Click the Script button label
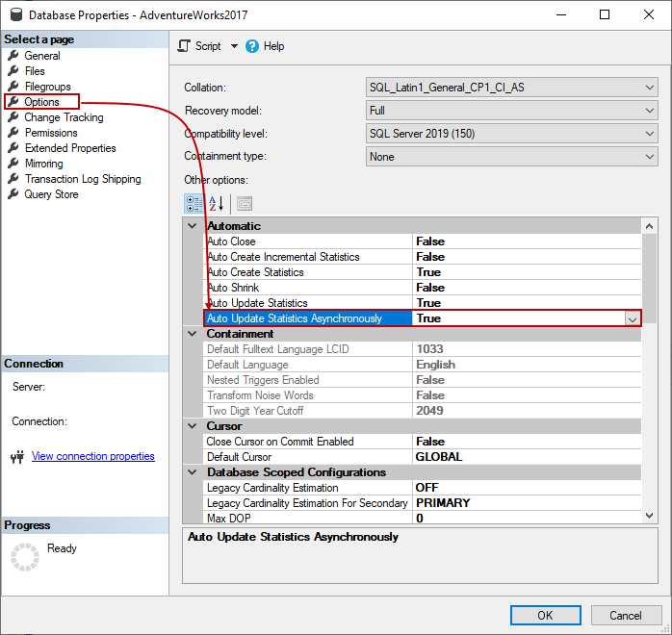The width and height of the screenshot is (672, 635). pos(208,46)
